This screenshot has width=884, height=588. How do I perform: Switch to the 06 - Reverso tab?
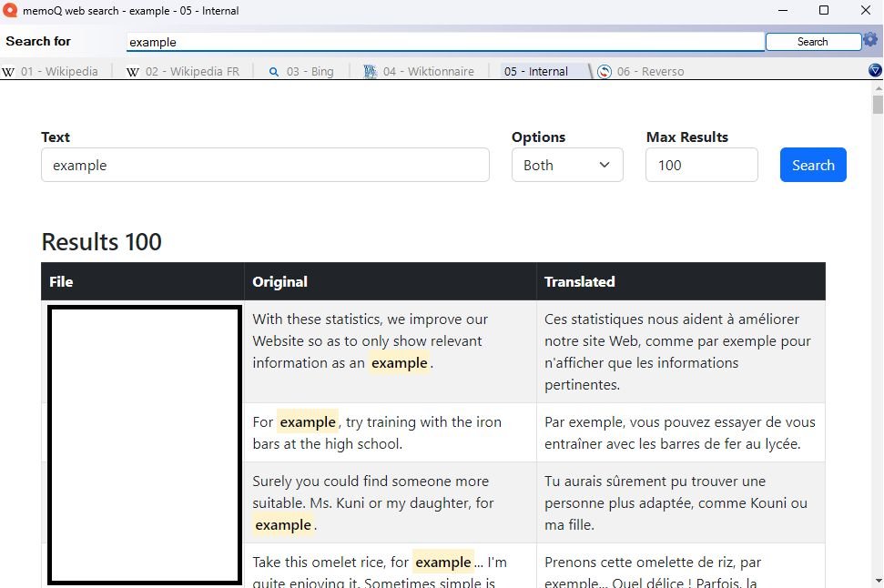[650, 70]
